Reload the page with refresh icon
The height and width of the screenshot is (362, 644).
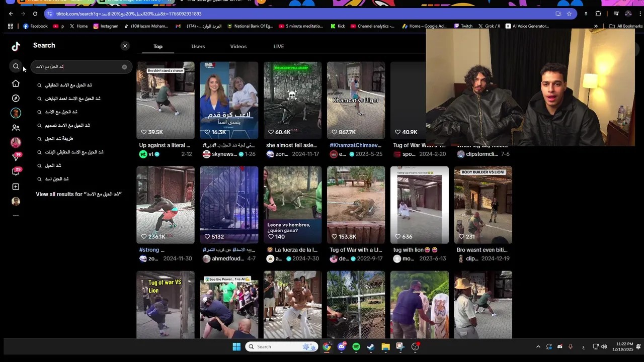click(35, 14)
